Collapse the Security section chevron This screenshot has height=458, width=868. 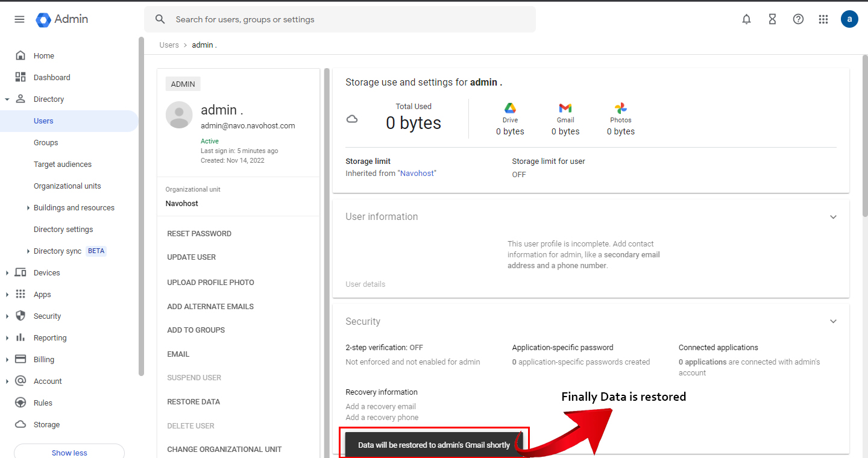coord(833,321)
